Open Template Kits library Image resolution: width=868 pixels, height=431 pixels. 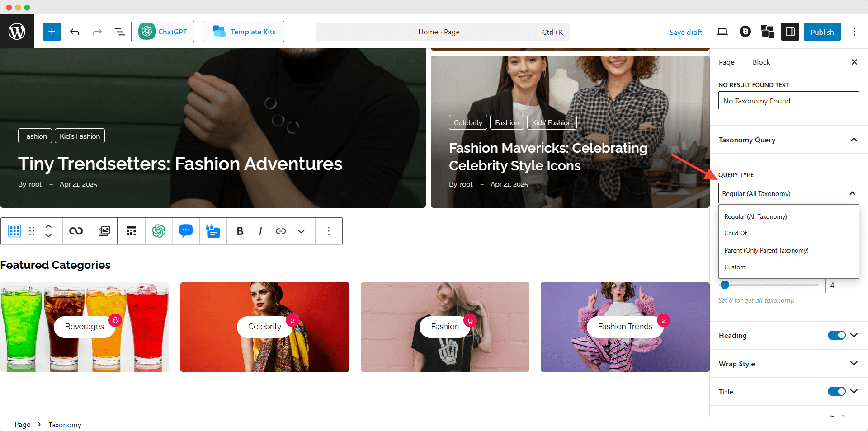tap(243, 32)
